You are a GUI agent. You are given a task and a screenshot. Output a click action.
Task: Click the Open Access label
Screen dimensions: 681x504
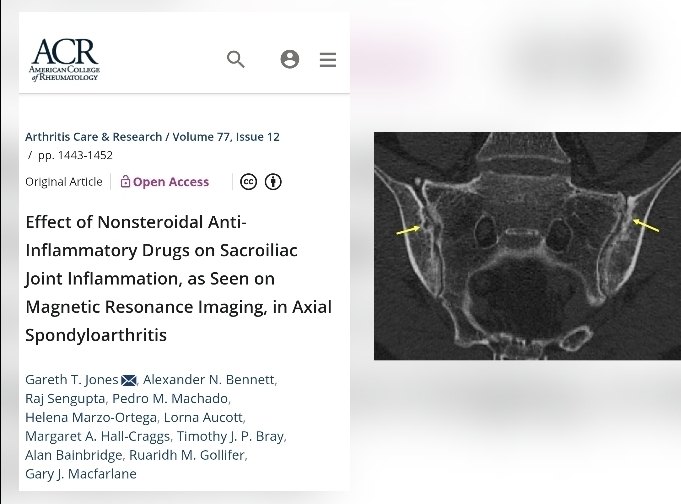point(171,182)
